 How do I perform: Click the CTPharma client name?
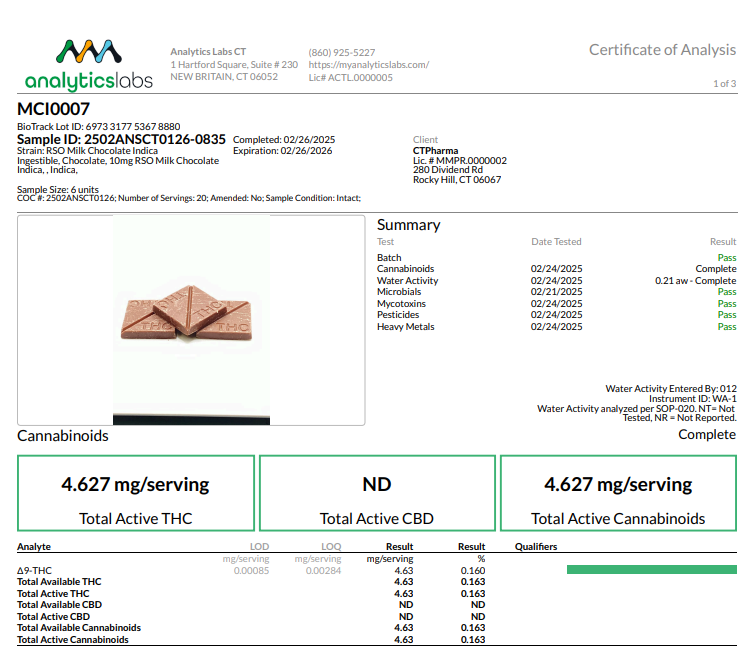point(436,150)
